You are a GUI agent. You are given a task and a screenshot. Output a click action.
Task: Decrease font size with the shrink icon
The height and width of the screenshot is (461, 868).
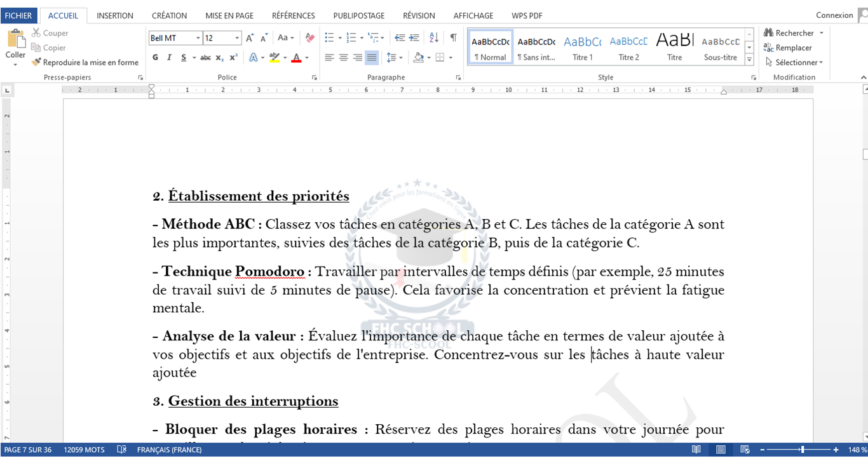264,38
